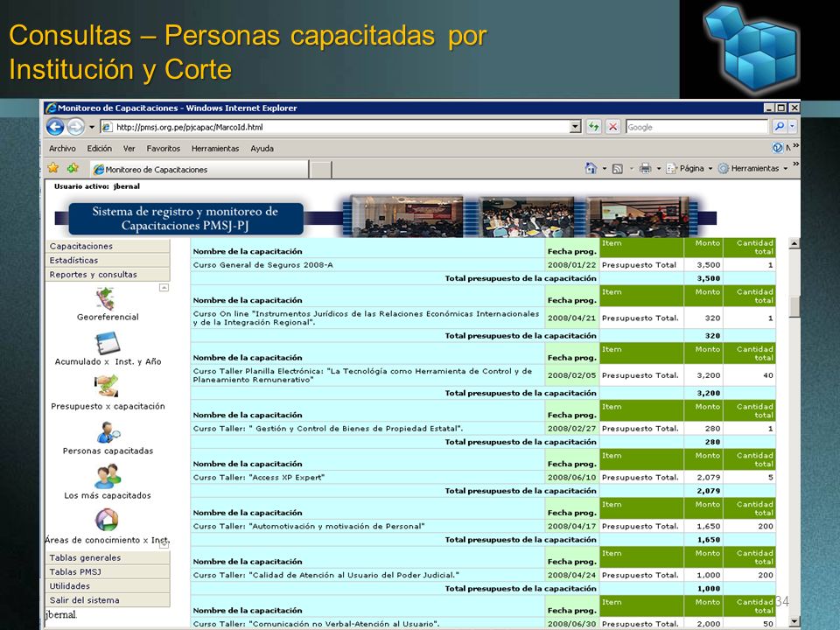Screen dimensions: 840x630
Task: Open the Herramientas menu in menu bar
Action: tap(215, 149)
